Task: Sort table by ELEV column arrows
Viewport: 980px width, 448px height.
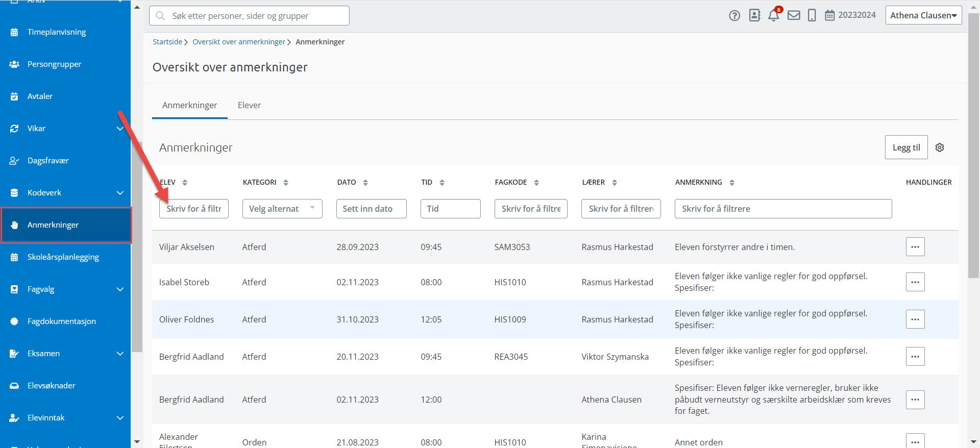Action: pos(185,183)
